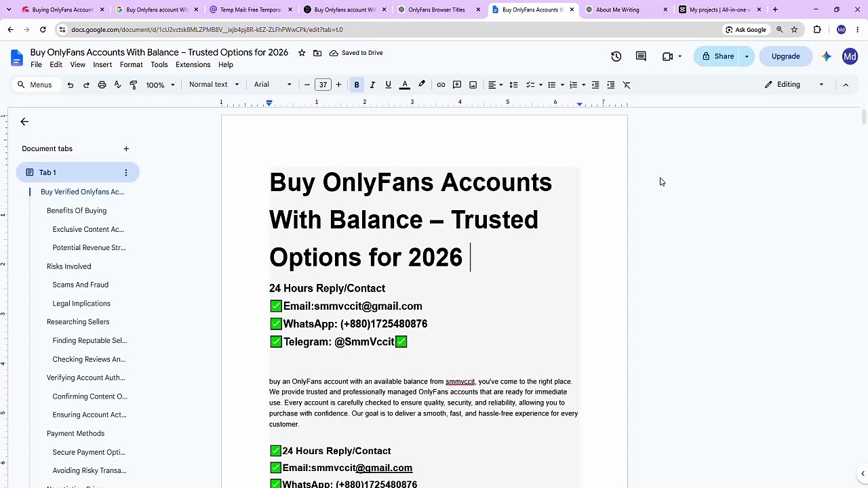
Task: Insert image from the toolbar
Action: [x=473, y=85]
